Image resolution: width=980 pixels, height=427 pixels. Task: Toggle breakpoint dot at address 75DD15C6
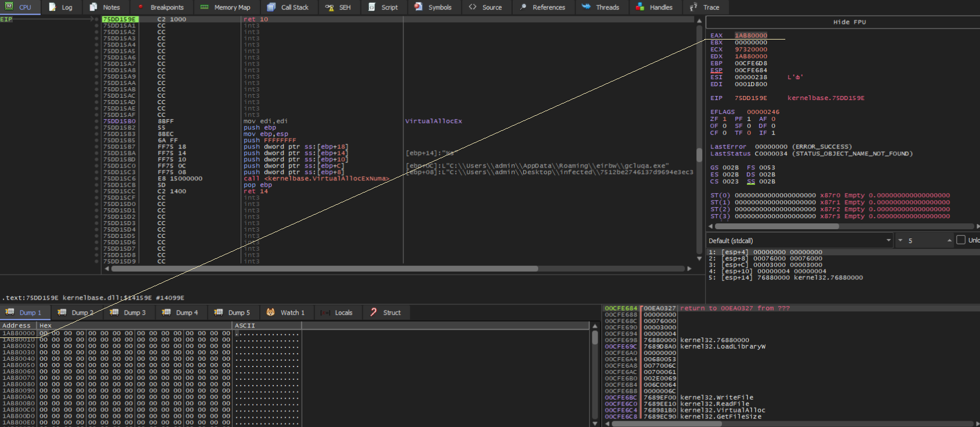[96, 179]
